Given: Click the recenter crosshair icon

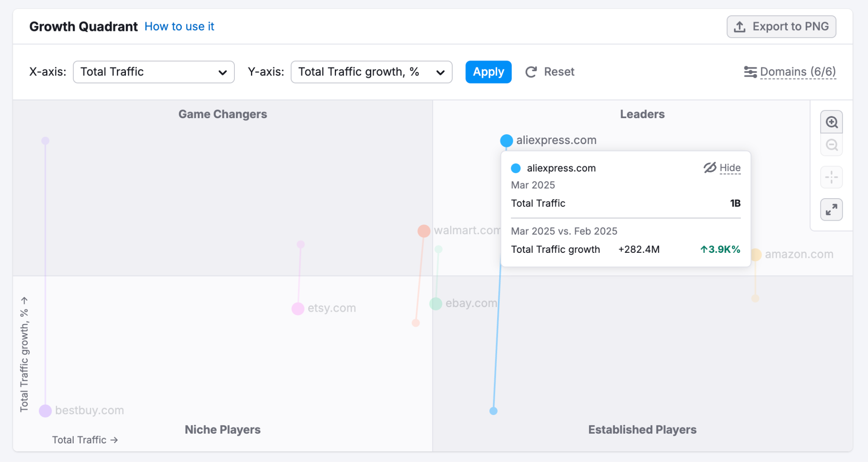Looking at the screenshot, I should (831, 177).
